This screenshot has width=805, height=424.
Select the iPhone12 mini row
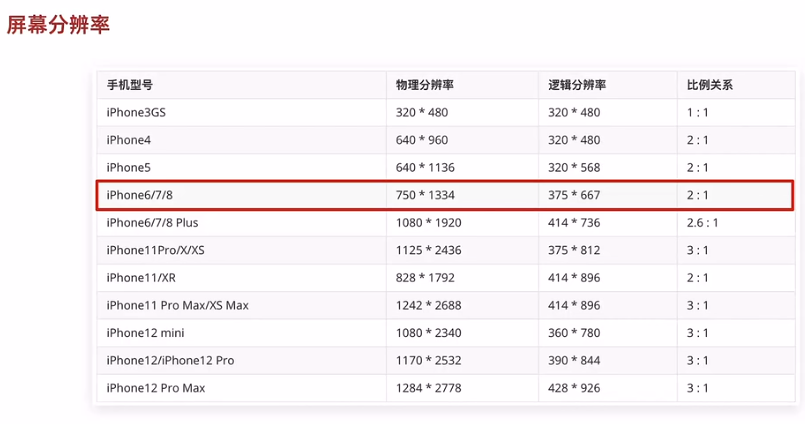[x=145, y=332]
